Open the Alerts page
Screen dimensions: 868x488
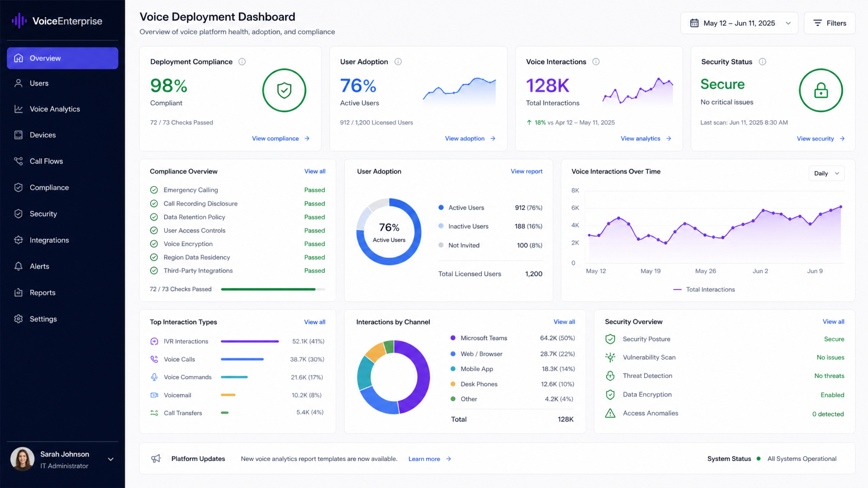point(62,266)
